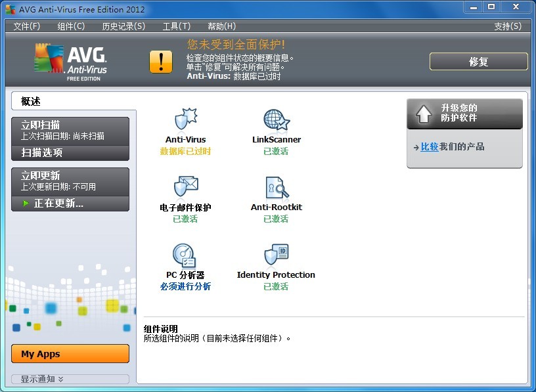Open the 工具(T) menu
This screenshot has width=536, height=392.
pyautogui.click(x=176, y=26)
